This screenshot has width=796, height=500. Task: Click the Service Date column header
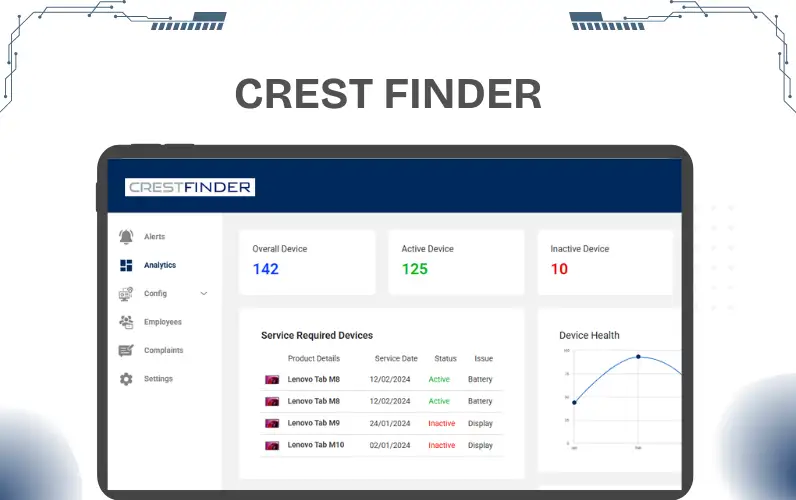point(396,358)
